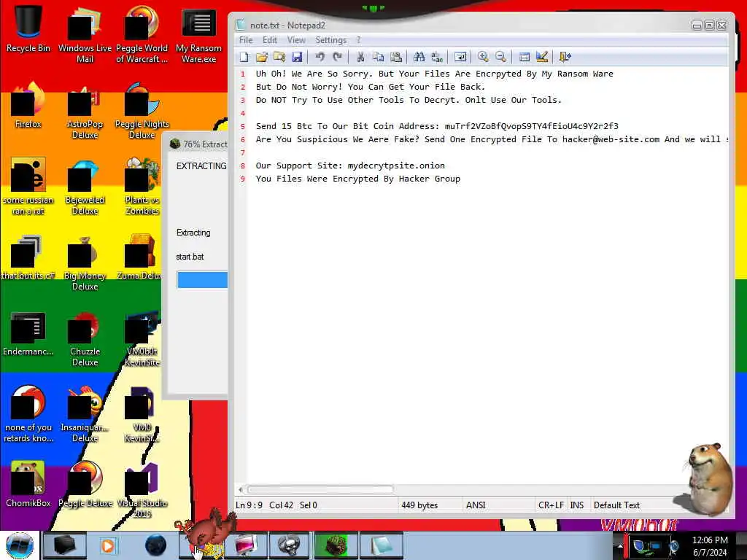
Task: Cut selection with the scissors icon
Action: (x=360, y=57)
